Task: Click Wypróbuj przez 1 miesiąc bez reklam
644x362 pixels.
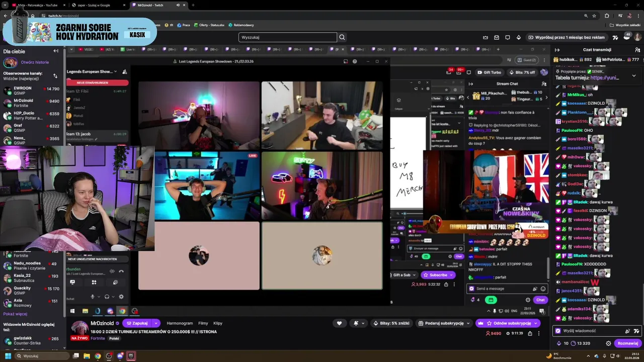Action: (x=567, y=37)
